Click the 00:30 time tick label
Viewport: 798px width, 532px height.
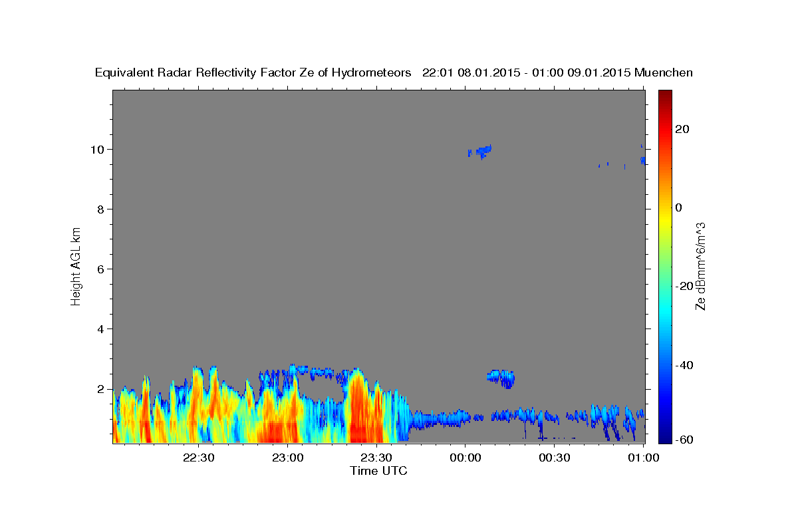(554, 458)
